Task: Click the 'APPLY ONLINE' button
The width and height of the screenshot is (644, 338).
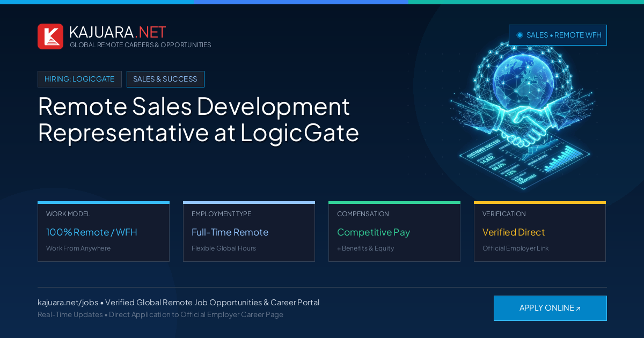Action: pos(550,308)
